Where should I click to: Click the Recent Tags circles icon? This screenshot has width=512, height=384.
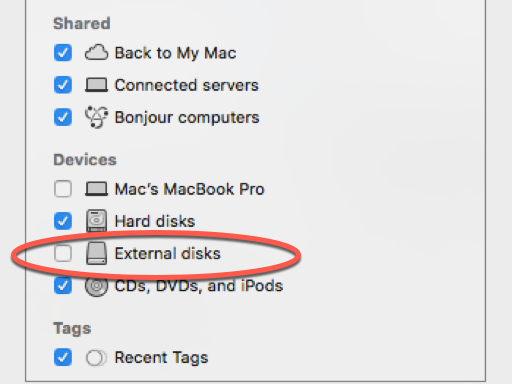96,358
